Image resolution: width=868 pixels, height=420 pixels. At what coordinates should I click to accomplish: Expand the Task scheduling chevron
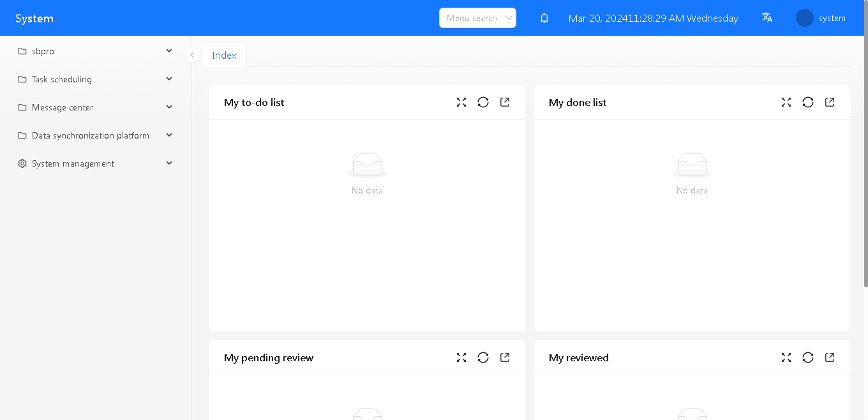[x=169, y=79]
